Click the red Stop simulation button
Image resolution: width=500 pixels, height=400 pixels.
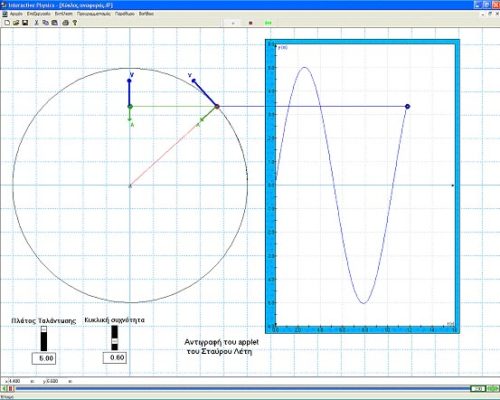[x=251, y=23]
